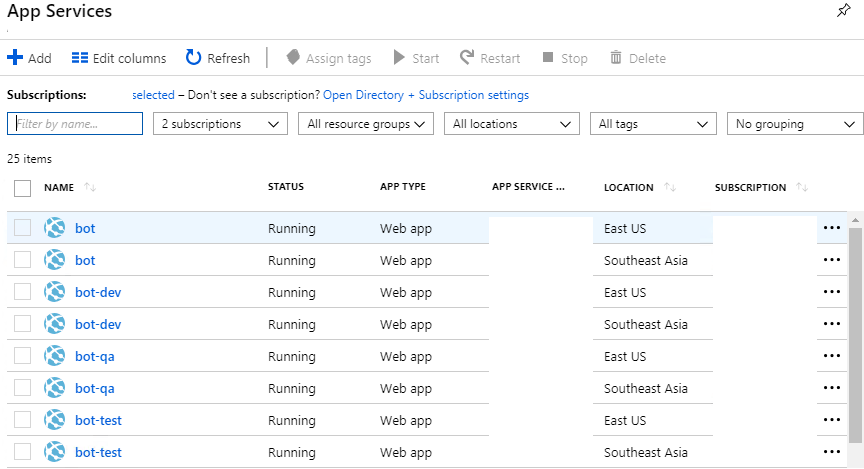Open the bot-qa app in Southeast Asia
This screenshot has width=864, height=469.
[95, 389]
